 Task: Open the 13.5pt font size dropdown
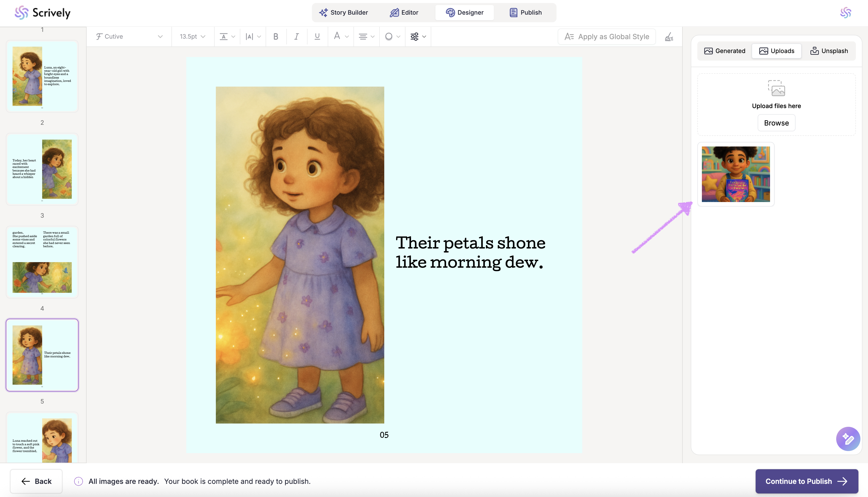tap(192, 37)
